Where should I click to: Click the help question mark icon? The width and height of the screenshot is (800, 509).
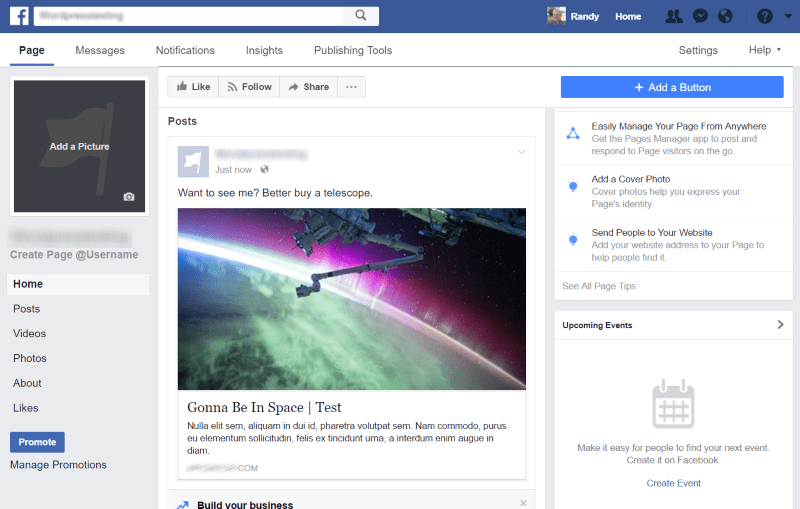point(765,16)
